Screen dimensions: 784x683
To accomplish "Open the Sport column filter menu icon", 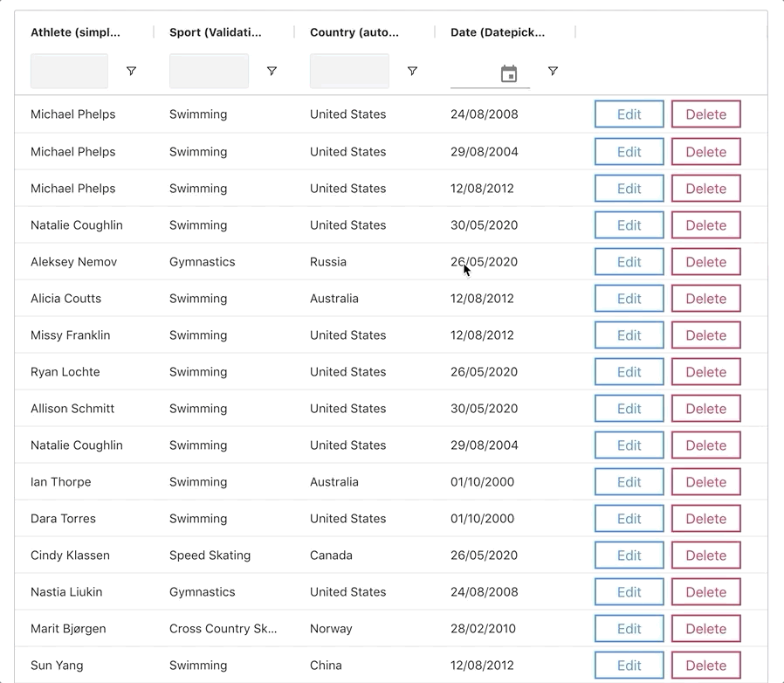I will click(x=272, y=71).
